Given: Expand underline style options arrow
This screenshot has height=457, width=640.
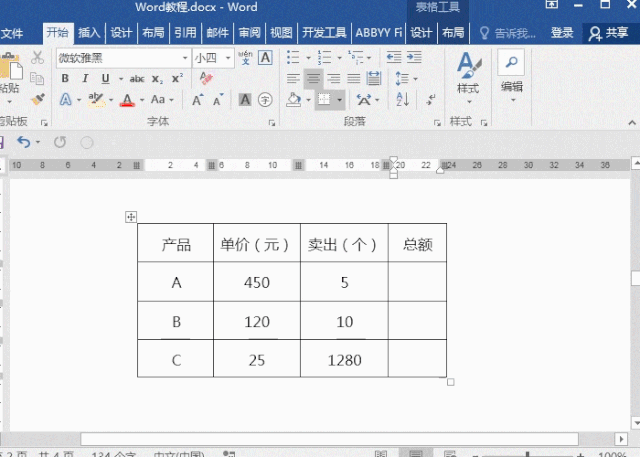Looking at the screenshot, I should (x=121, y=79).
